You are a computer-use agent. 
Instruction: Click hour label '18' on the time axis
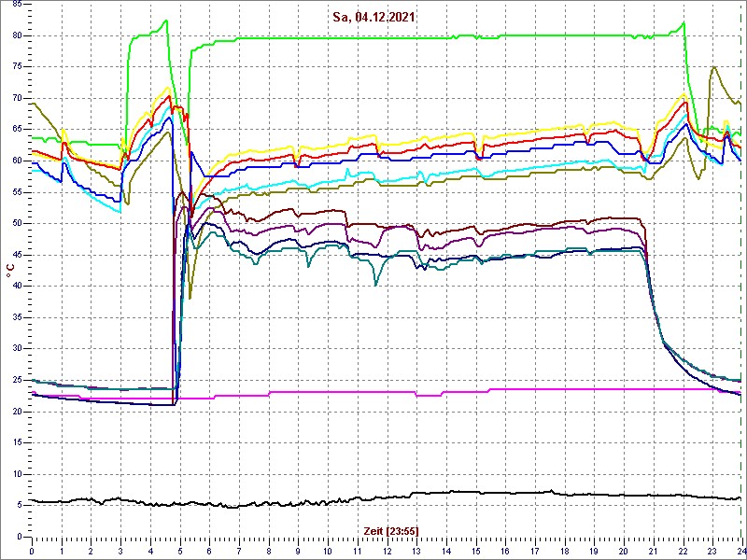(564, 553)
